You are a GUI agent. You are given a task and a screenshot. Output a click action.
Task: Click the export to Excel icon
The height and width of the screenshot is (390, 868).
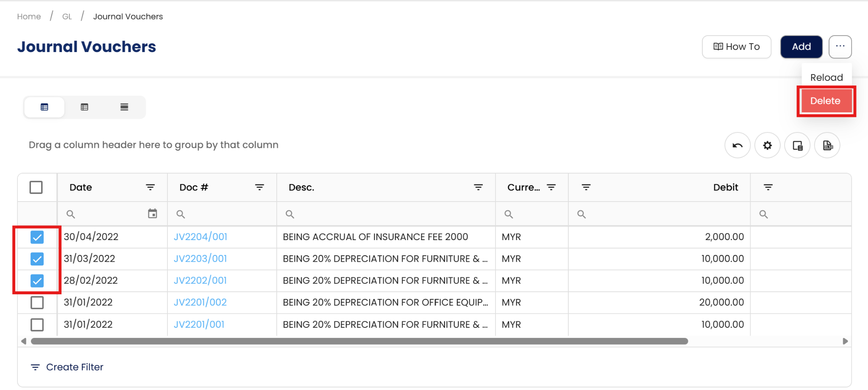pos(827,146)
